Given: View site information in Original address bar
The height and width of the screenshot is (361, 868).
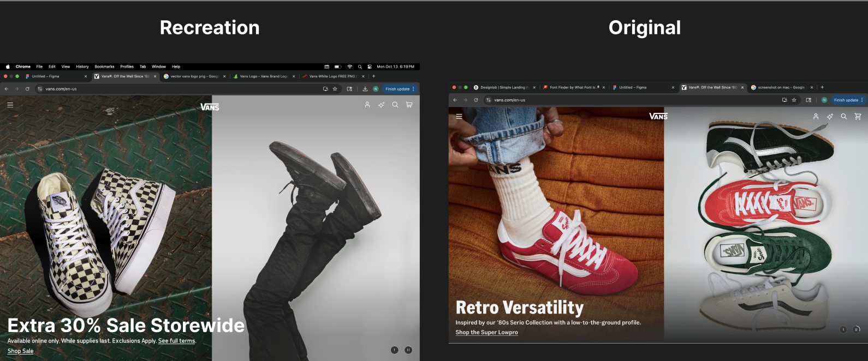Looking at the screenshot, I should pos(489,100).
